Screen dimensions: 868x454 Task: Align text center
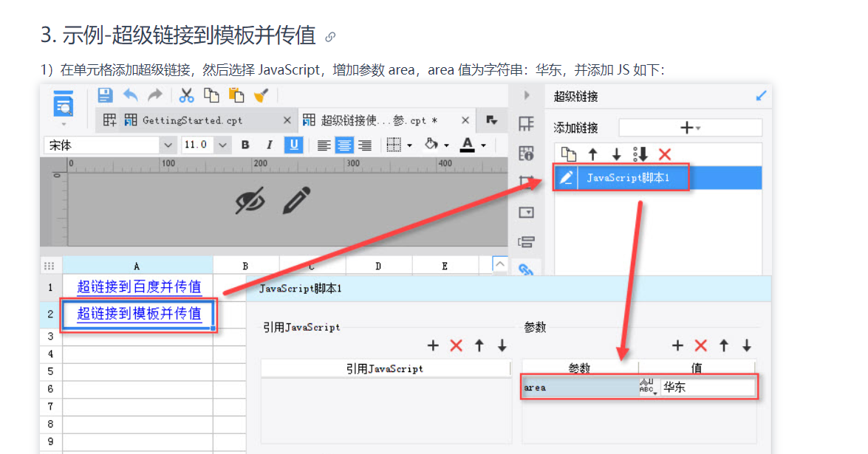point(344,145)
